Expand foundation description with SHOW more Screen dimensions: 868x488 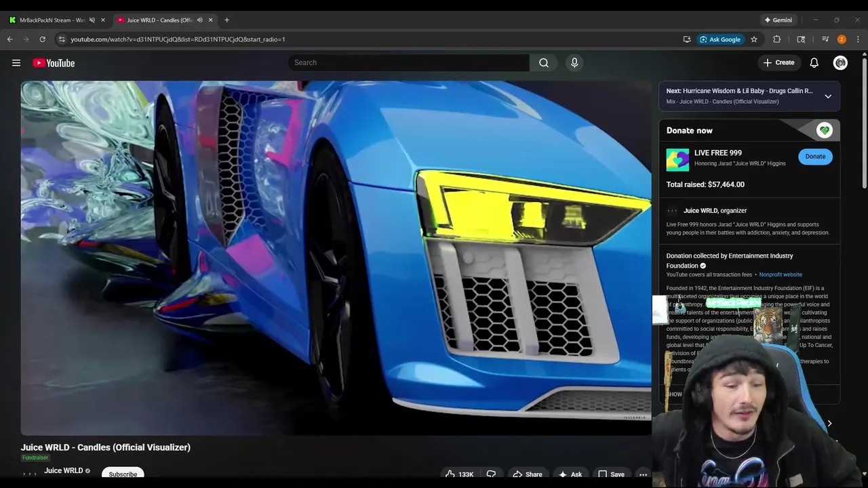coord(676,394)
